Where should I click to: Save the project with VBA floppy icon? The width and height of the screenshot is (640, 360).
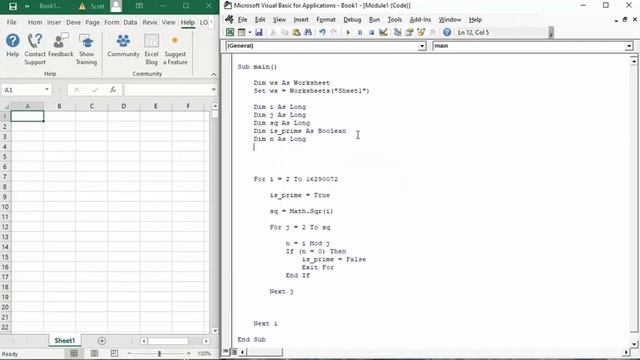[258, 32]
